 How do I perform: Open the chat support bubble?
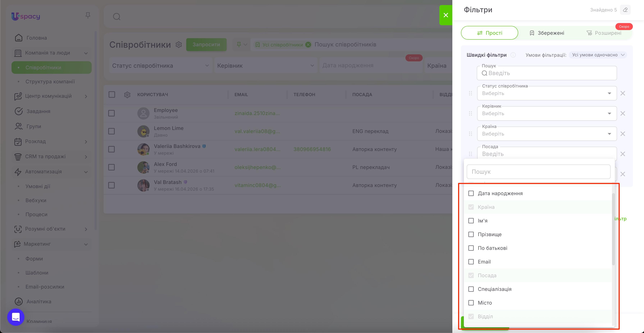16,317
